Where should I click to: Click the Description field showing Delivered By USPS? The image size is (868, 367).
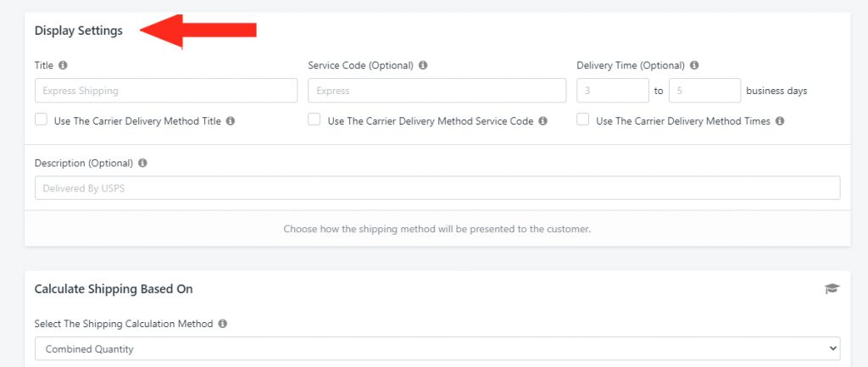click(x=437, y=188)
